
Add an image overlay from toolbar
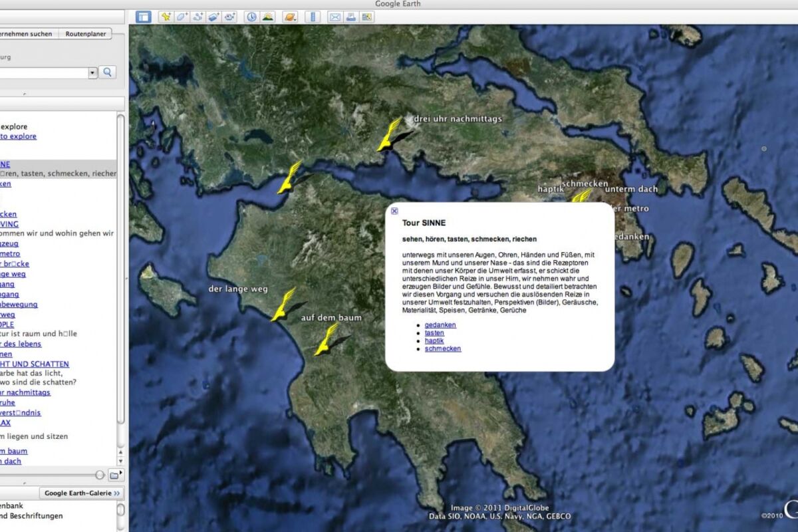click(x=213, y=17)
